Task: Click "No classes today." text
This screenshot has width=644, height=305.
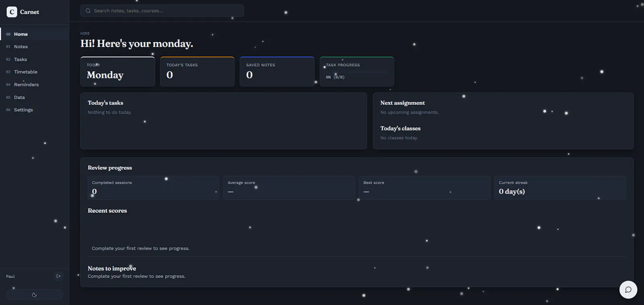Action: click(x=399, y=138)
